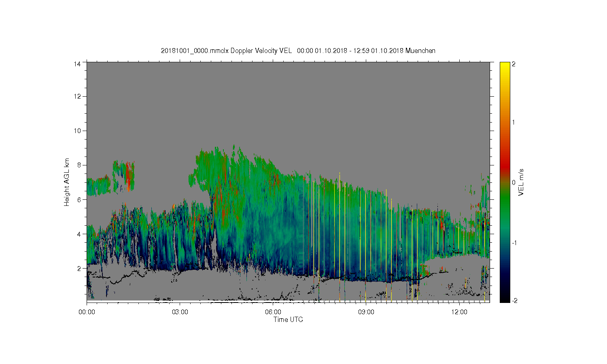Click the 09:00 time axis tick label
Image resolution: width=607 pixels, height=364 pixels.
click(x=366, y=312)
